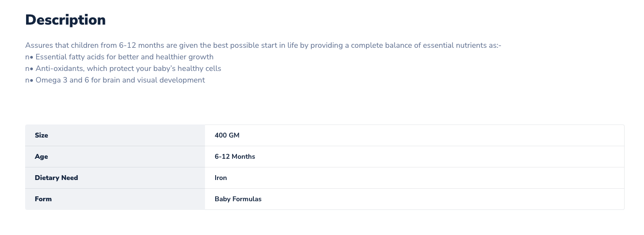
Task: Click the Description heading
Action: [65, 20]
